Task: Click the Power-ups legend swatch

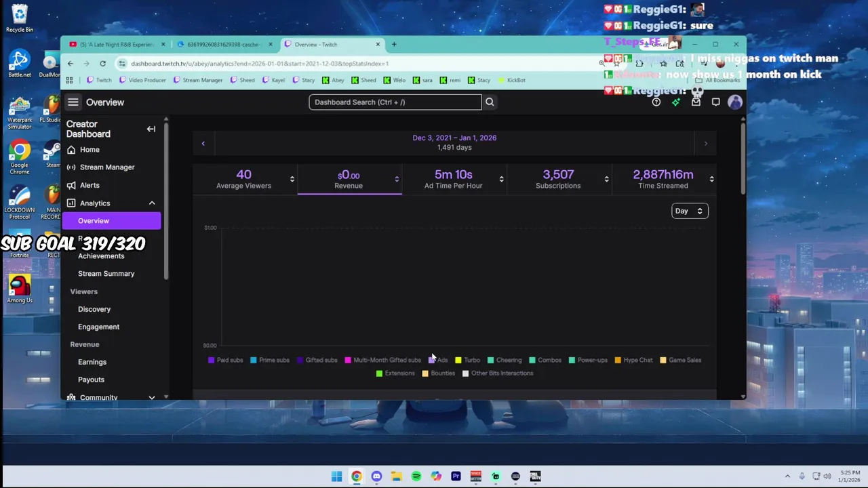Action: (572, 360)
